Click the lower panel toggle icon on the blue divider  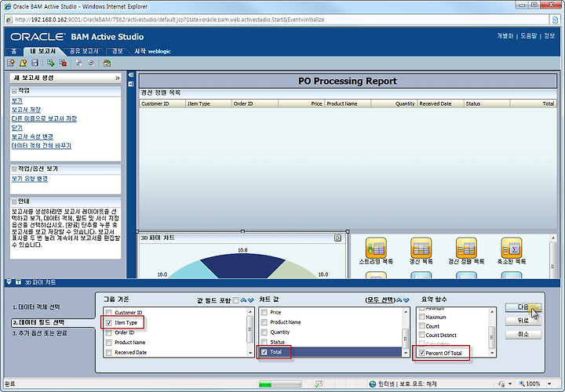click(x=131, y=84)
